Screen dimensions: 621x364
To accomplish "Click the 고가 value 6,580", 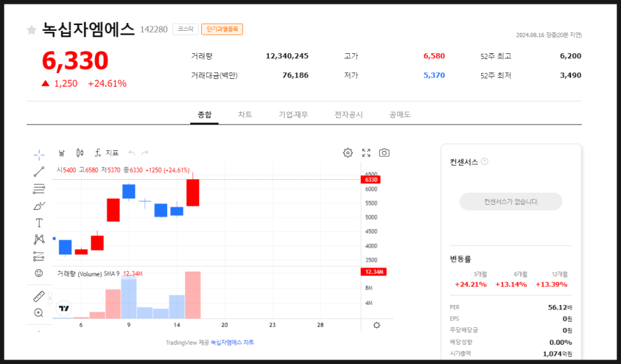I will coord(434,56).
